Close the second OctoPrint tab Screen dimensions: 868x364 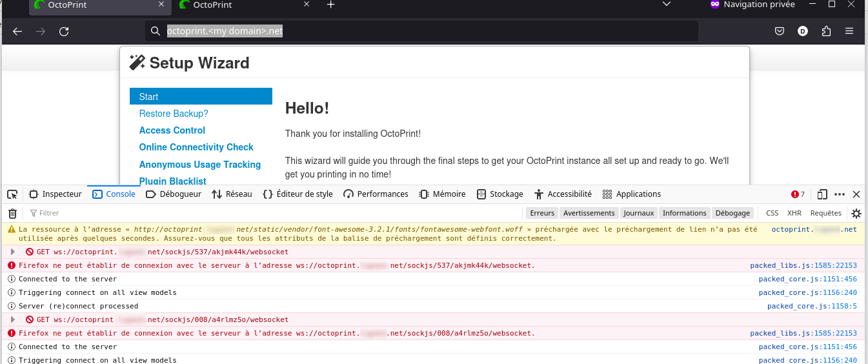(308, 5)
